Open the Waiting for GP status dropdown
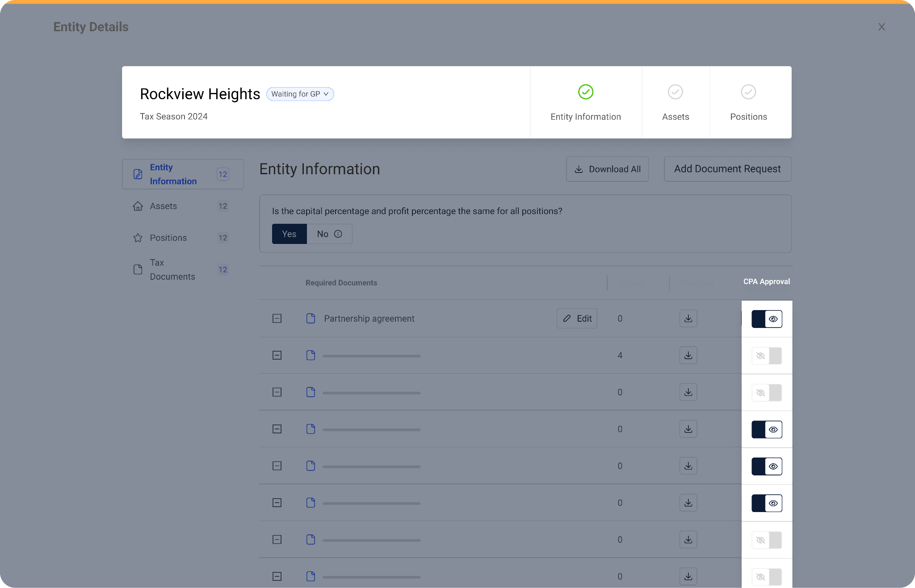The width and height of the screenshot is (915, 588). click(300, 94)
